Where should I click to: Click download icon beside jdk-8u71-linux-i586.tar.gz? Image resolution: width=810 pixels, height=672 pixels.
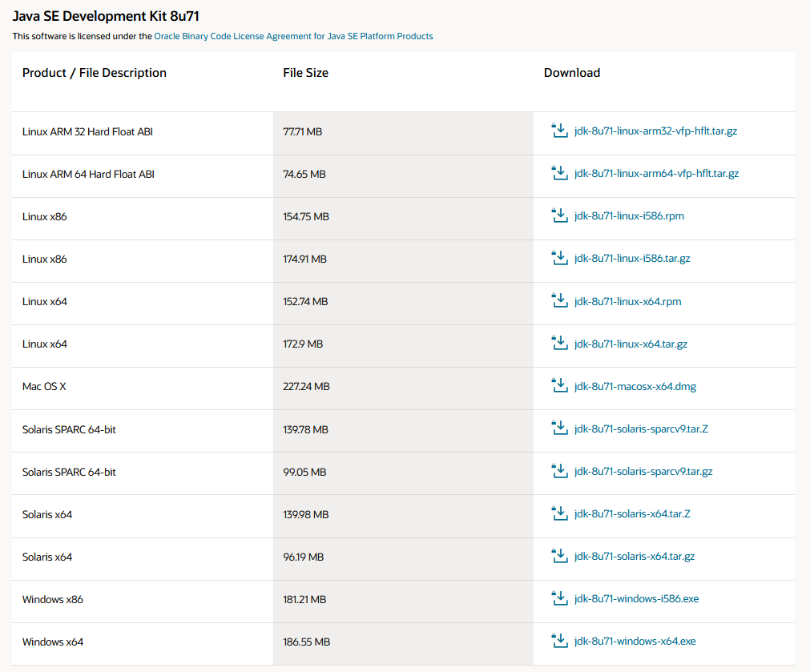pos(559,258)
